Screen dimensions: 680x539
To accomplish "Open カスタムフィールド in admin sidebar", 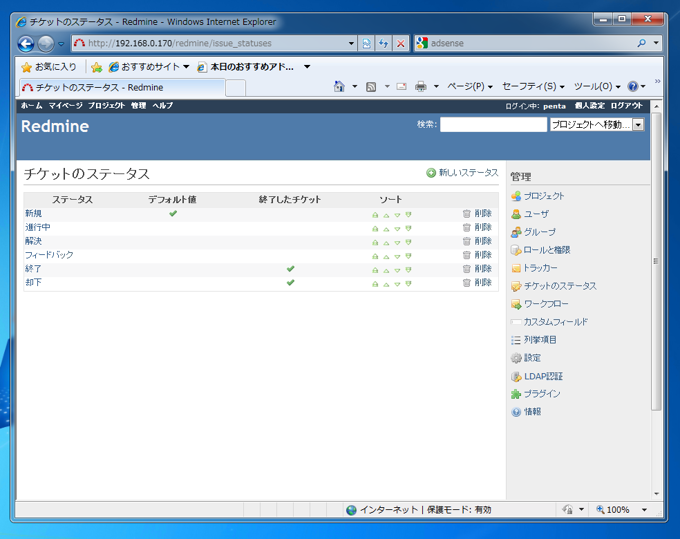I will [x=556, y=322].
